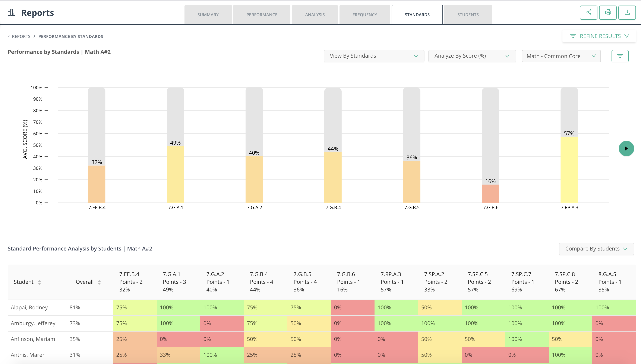Click the share report icon

[588, 13]
